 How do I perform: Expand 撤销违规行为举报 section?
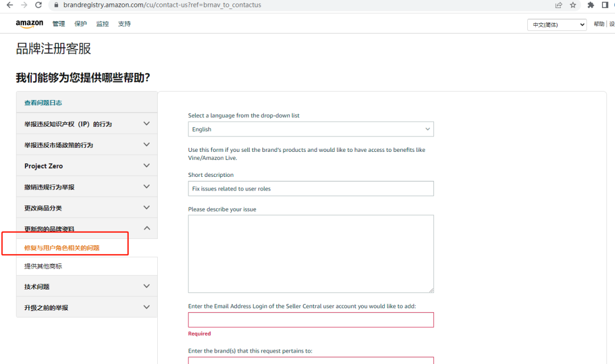click(87, 187)
